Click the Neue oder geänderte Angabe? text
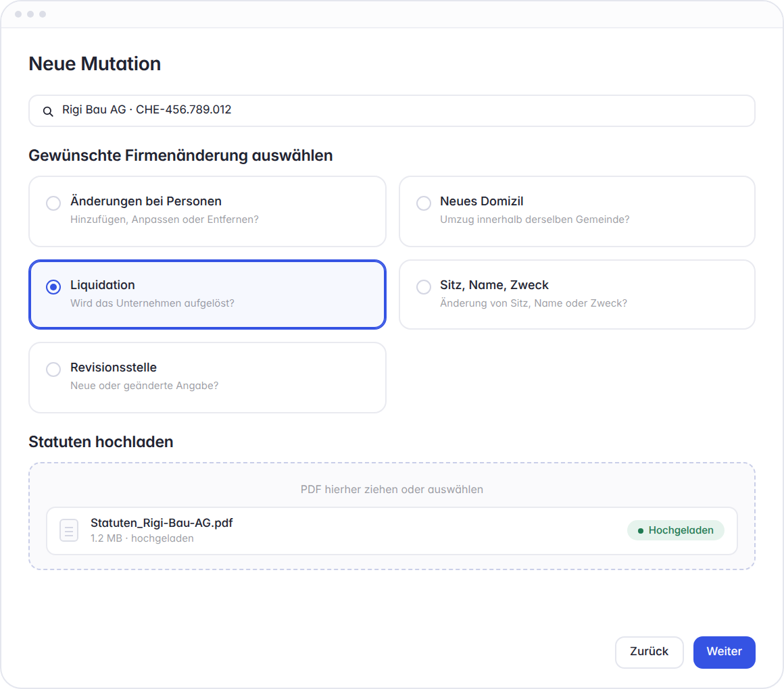 145,386
